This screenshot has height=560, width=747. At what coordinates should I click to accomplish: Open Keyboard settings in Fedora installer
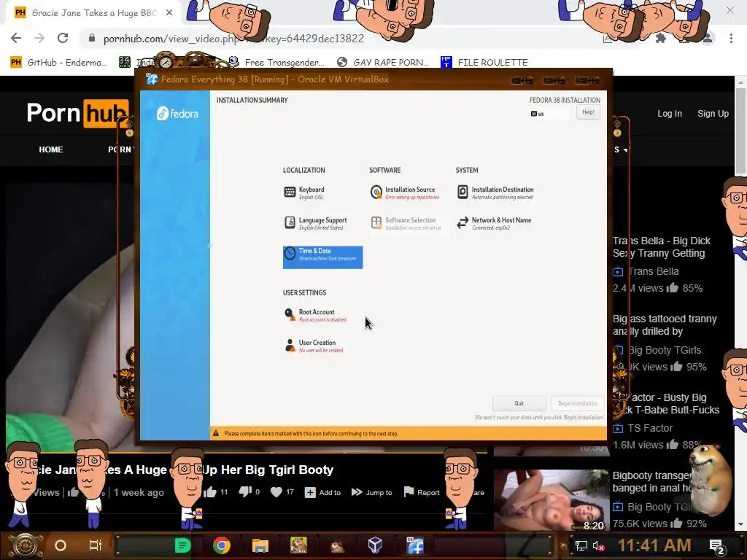pos(304,192)
